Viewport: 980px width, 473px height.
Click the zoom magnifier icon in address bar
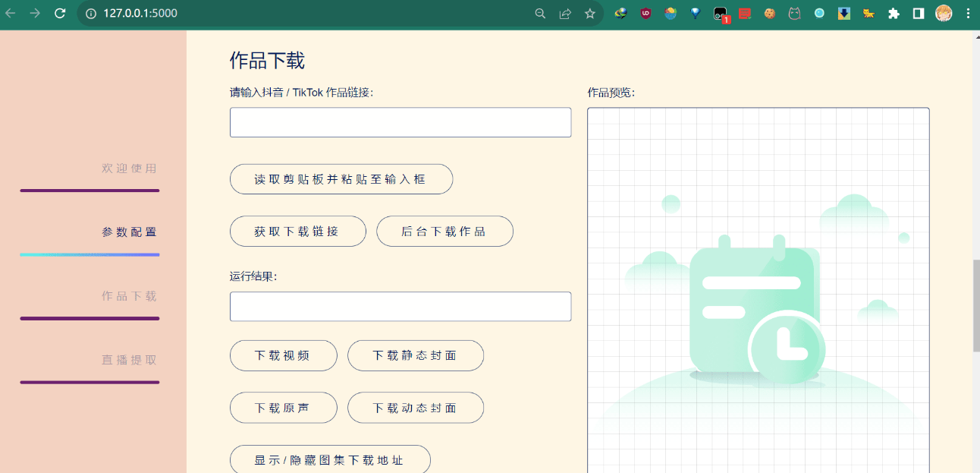540,13
